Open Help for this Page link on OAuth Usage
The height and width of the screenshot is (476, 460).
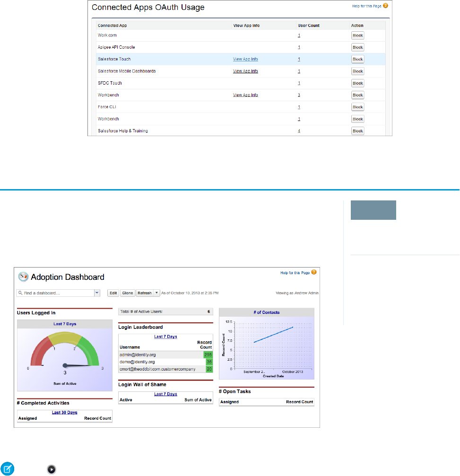point(366,6)
